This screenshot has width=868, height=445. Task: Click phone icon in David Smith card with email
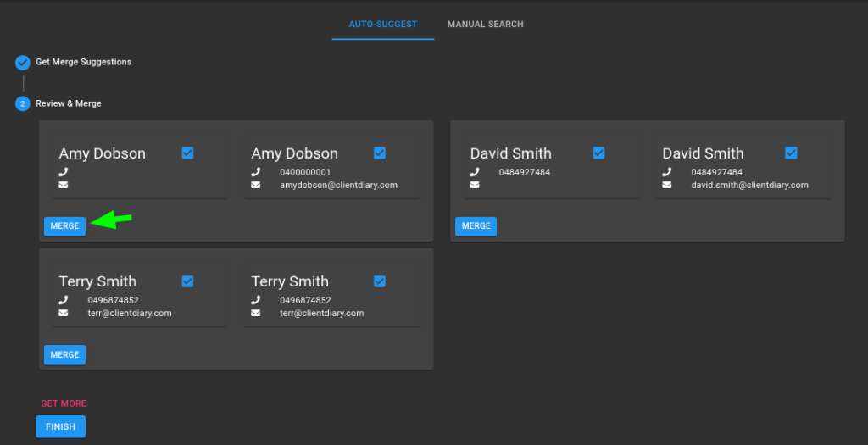(667, 172)
